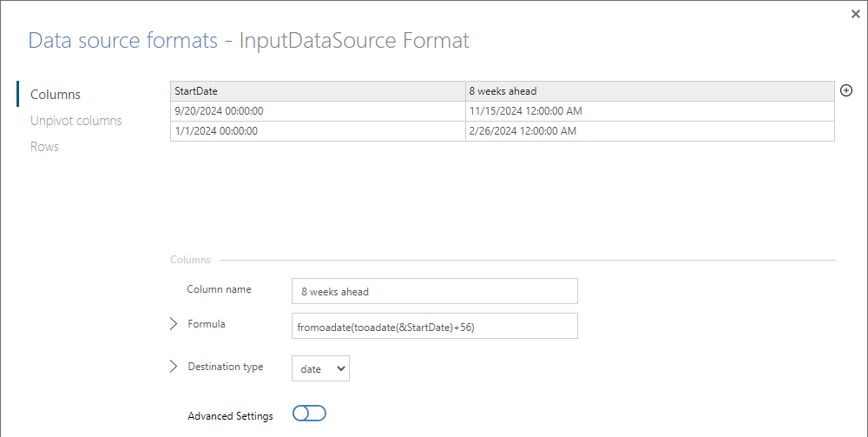Click the Column name label
The height and width of the screenshot is (437, 868).
point(219,289)
